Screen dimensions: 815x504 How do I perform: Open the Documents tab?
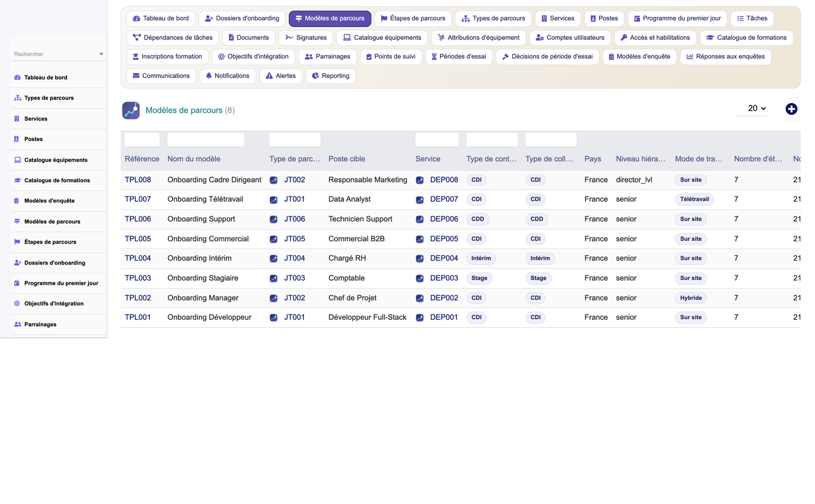coord(249,38)
